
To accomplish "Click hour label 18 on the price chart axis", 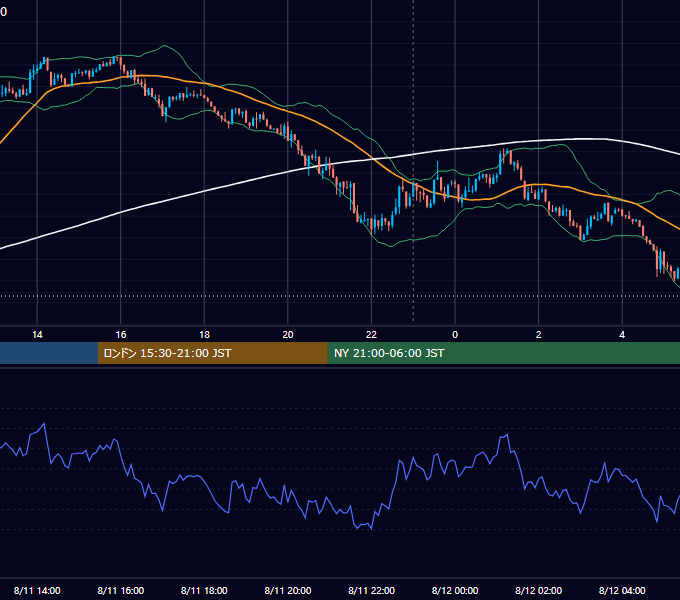I will pos(204,335).
